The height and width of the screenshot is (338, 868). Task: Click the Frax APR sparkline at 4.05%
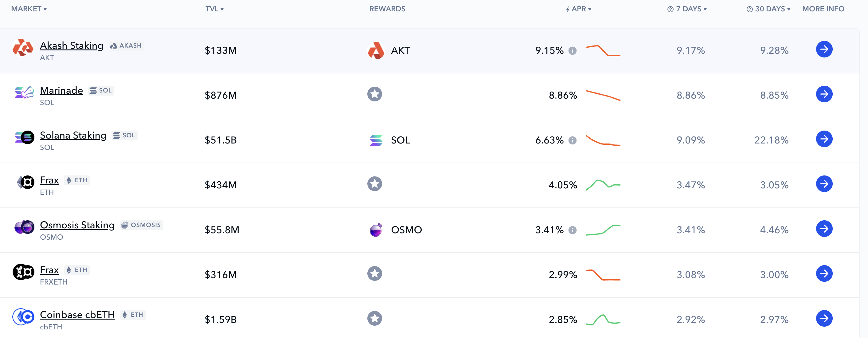pos(603,185)
